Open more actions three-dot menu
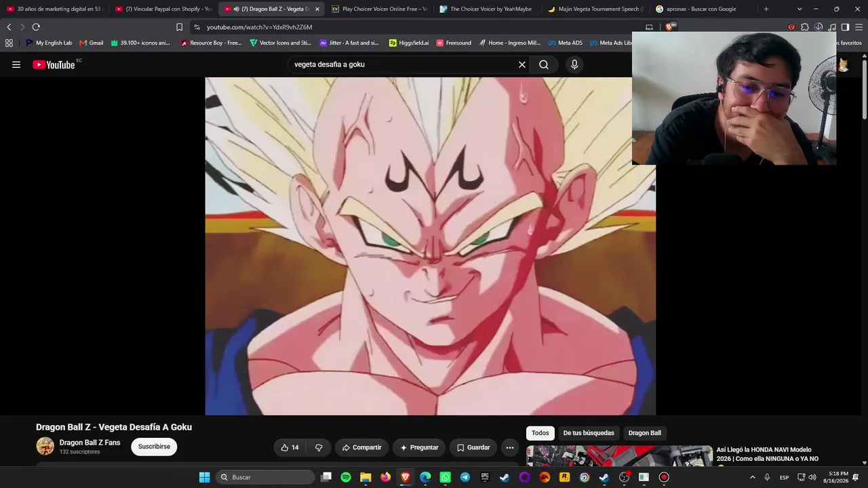 [510, 447]
